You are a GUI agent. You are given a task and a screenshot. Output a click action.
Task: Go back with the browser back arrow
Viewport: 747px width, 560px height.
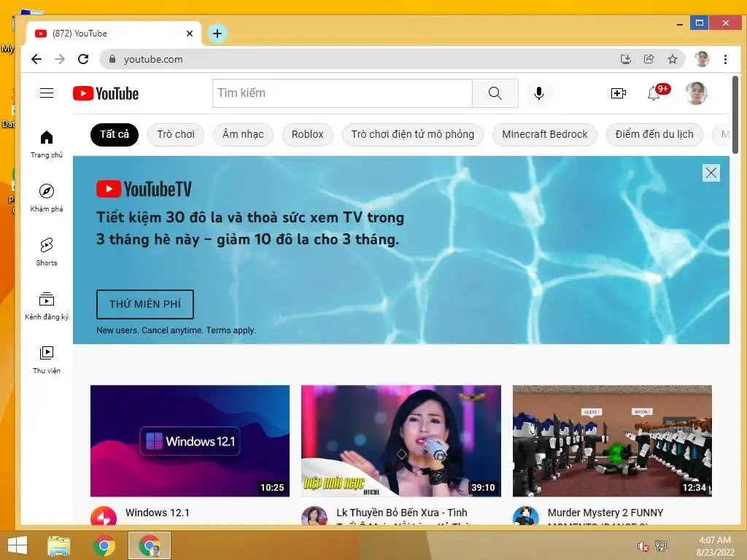tap(36, 59)
